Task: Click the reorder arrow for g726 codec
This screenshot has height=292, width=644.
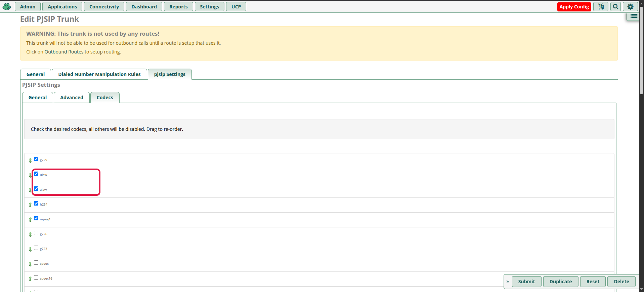Action: pyautogui.click(x=30, y=234)
